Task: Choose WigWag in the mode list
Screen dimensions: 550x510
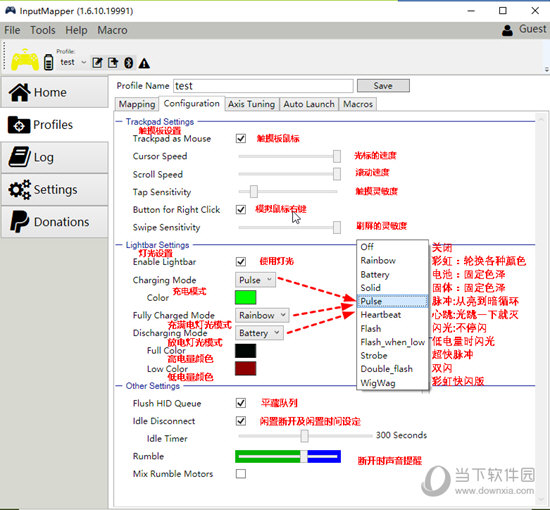Action: point(392,383)
